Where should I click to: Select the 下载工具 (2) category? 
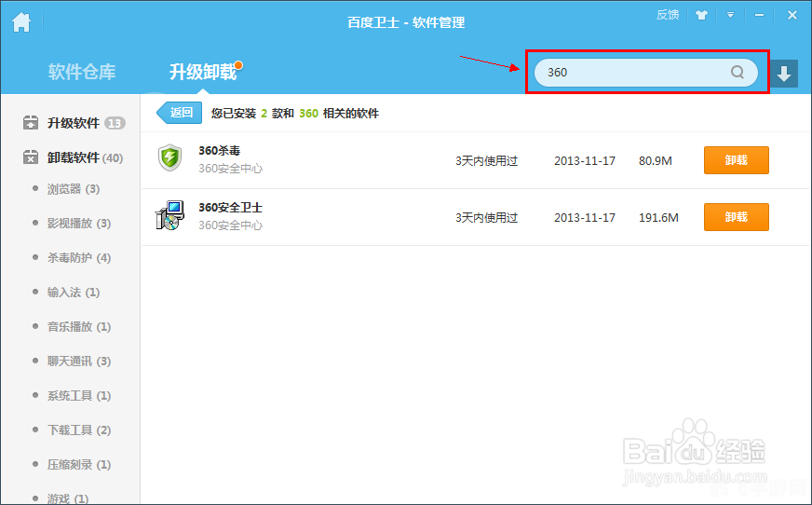point(79,430)
